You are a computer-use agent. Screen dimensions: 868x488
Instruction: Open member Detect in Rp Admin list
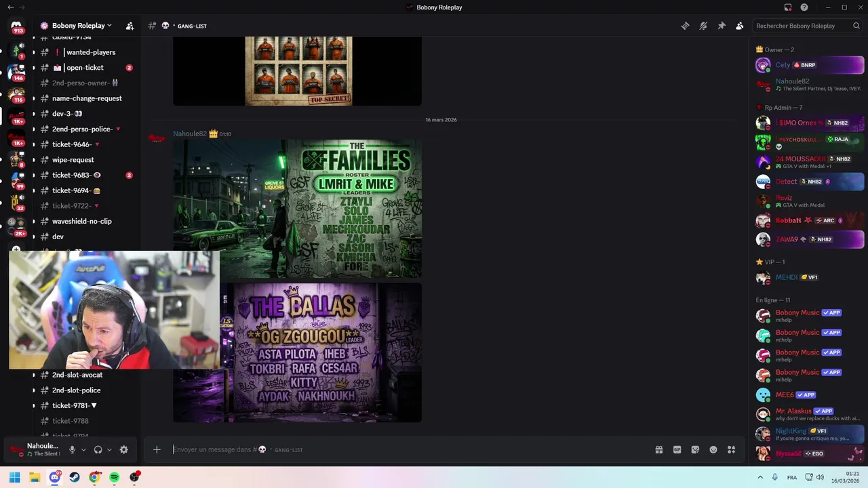click(x=810, y=182)
